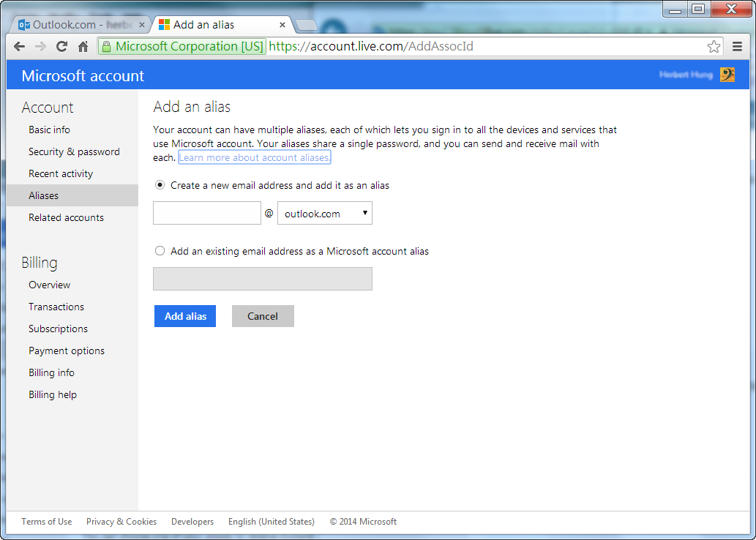
Task: Reload the page with the refresh icon
Action: 61,47
